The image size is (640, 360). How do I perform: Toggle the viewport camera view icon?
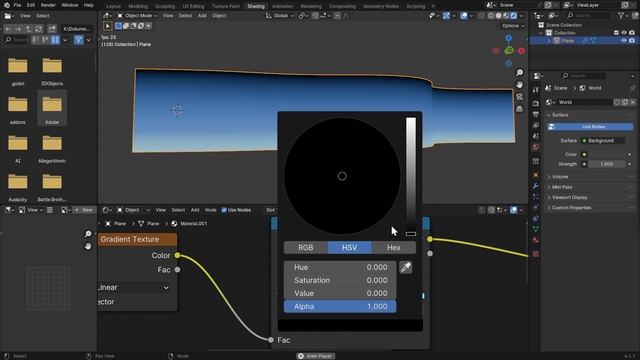click(x=519, y=97)
